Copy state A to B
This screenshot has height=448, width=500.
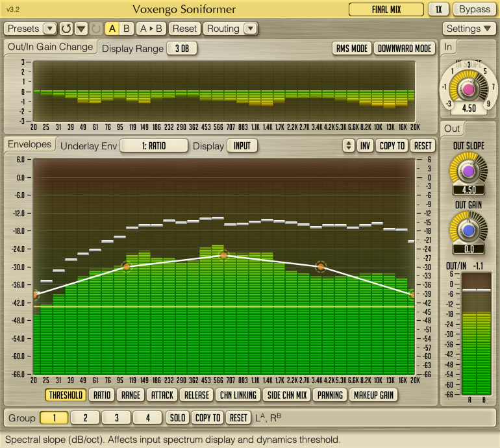click(151, 29)
